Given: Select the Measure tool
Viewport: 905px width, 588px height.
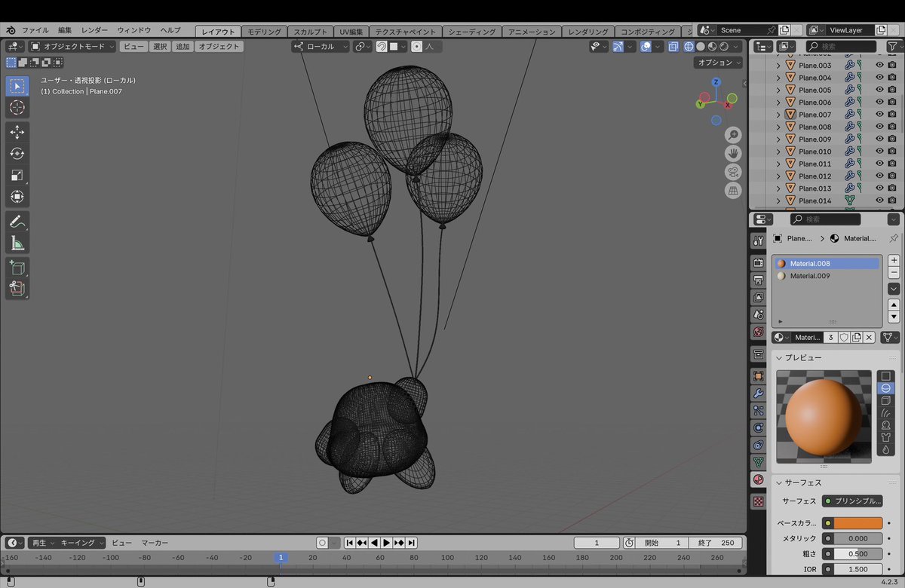Looking at the screenshot, I should point(17,243).
